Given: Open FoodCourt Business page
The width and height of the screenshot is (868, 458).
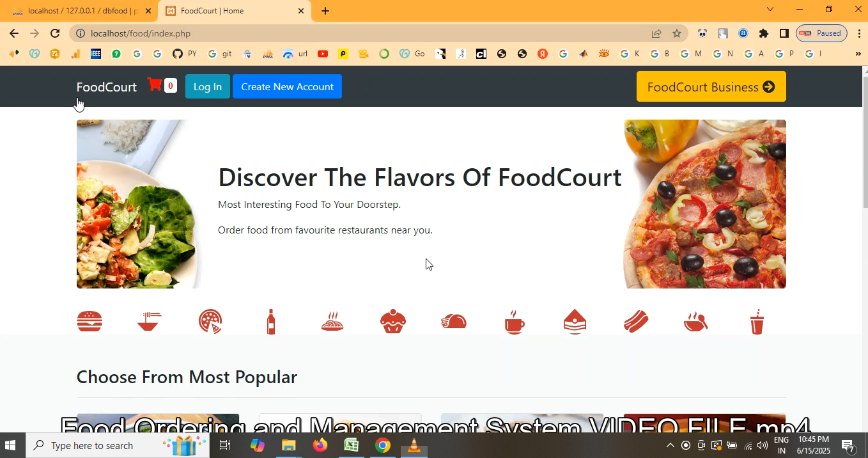Looking at the screenshot, I should click(x=711, y=86).
